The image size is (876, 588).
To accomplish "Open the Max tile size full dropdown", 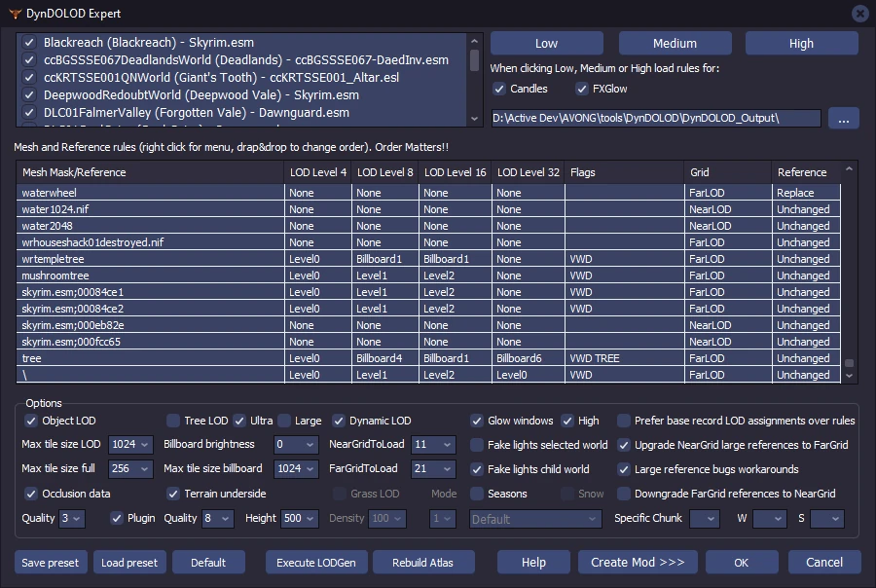I will [130, 468].
